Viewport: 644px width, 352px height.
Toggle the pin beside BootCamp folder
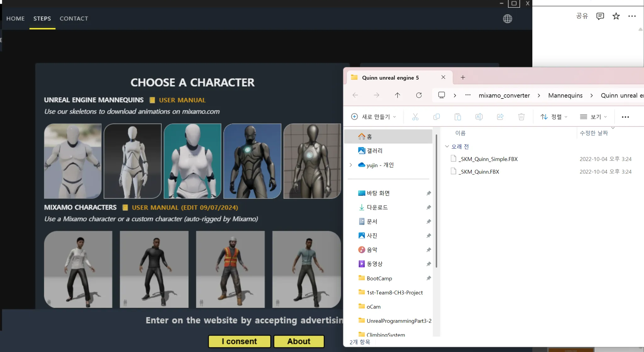[x=428, y=278]
